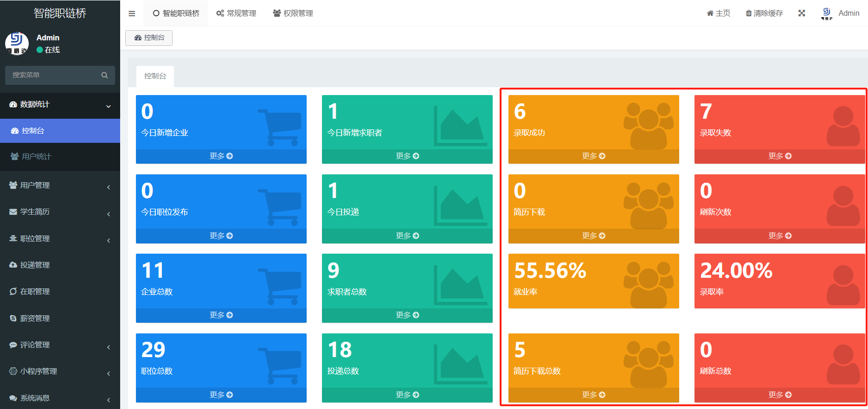Click the Admin avatar in top-right header
Image resolution: width=868 pixels, height=409 pixels.
pyautogui.click(x=826, y=13)
